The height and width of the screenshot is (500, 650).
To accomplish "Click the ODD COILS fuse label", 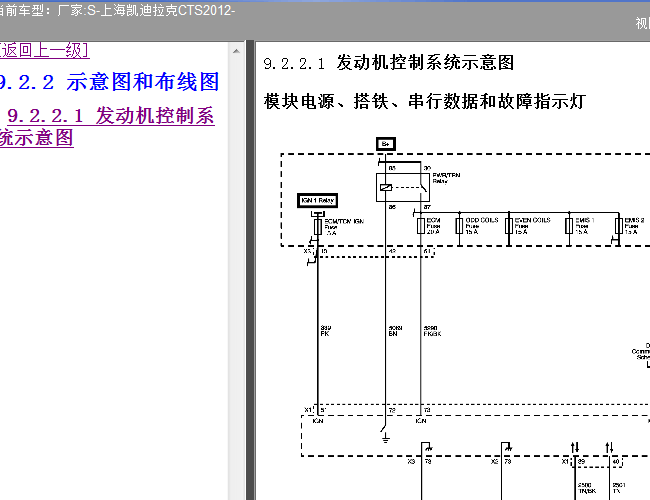I will click(482, 226).
